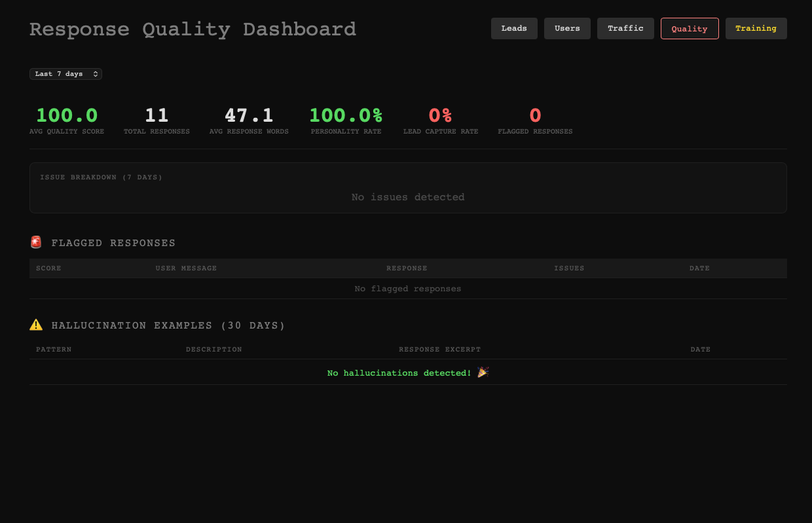Click the 0 flagged responses count

[x=535, y=115]
